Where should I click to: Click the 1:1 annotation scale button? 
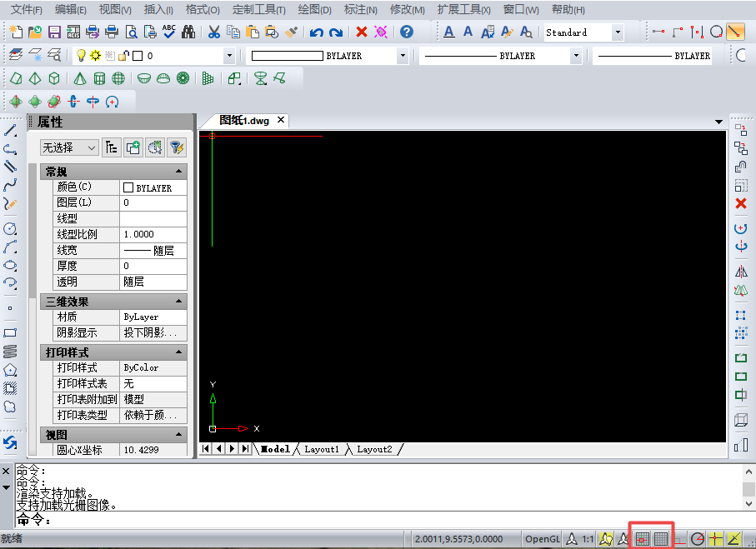pyautogui.click(x=588, y=539)
